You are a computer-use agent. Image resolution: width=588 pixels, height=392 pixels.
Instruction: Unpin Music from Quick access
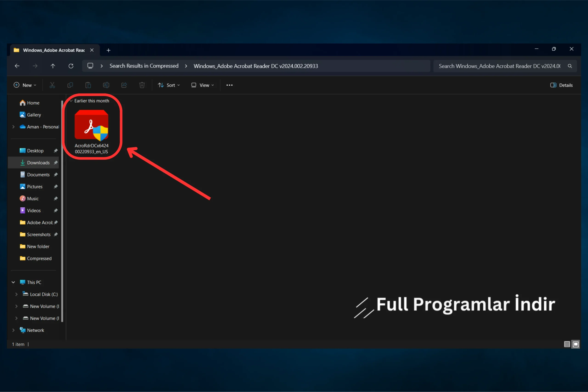point(56,199)
